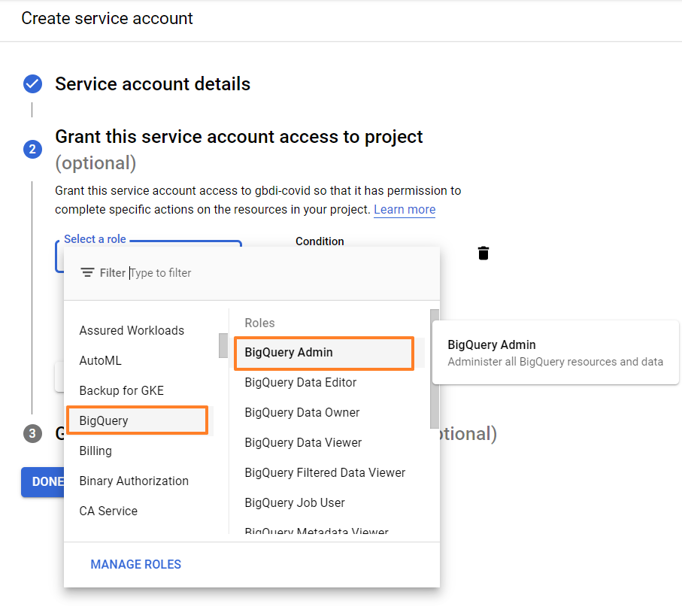Open the Learn more link
The image size is (682, 616).
(405, 209)
